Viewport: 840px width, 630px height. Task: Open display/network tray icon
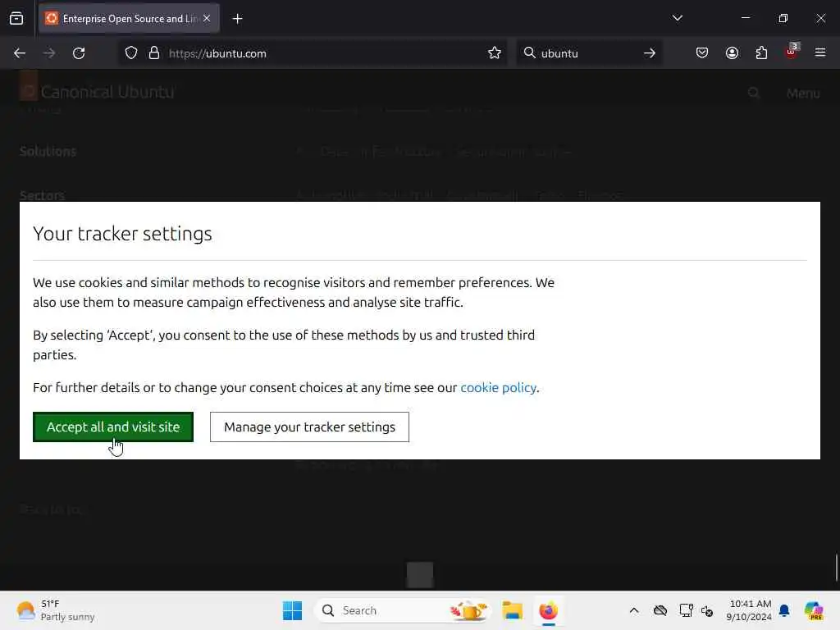[686, 610]
